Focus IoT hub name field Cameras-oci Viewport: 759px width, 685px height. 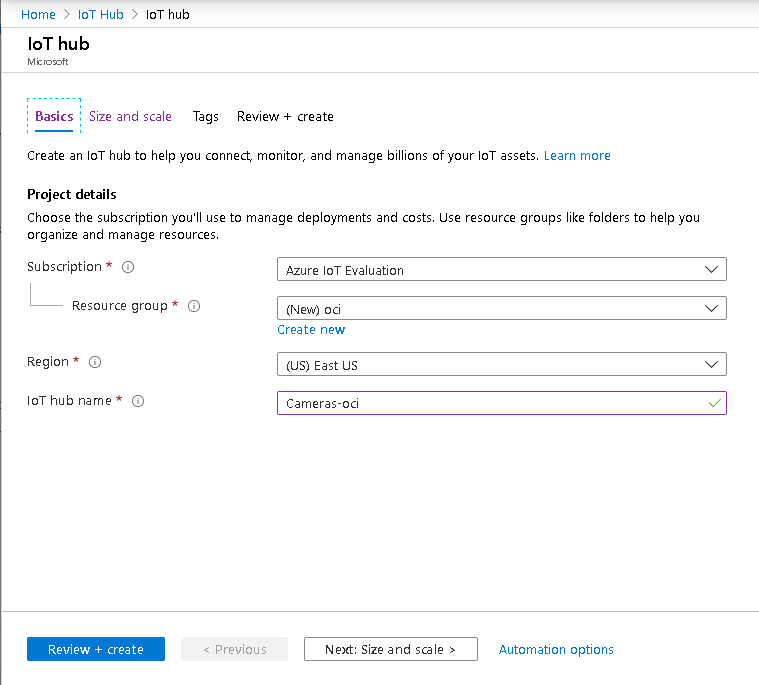tap(501, 403)
